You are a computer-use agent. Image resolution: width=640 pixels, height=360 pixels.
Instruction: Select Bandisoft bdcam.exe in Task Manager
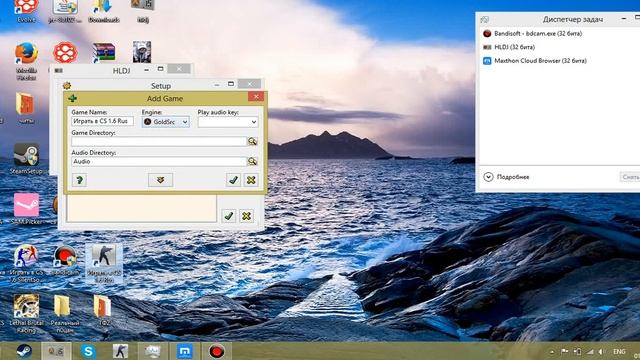pyautogui.click(x=538, y=33)
